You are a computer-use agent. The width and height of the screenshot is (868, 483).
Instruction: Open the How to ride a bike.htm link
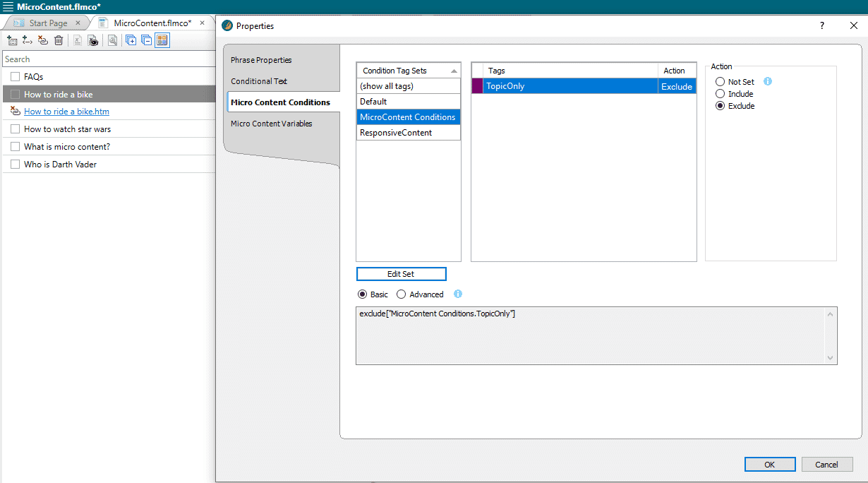tap(66, 111)
